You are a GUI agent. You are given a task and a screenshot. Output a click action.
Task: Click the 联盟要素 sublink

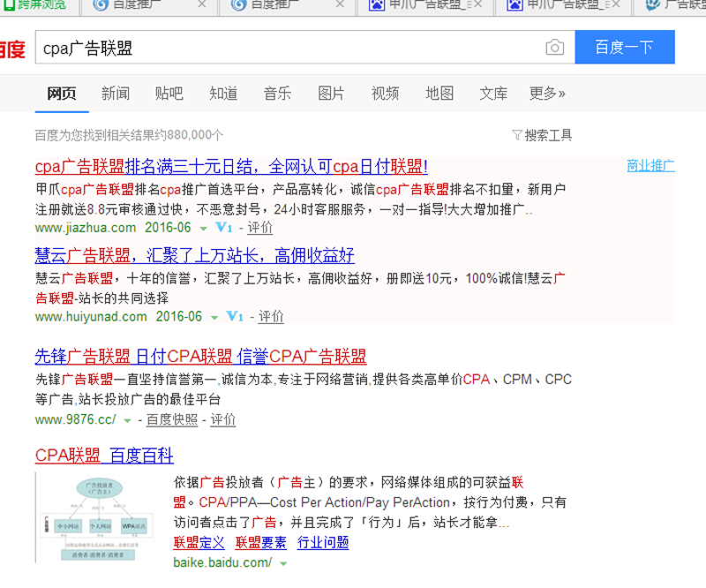(x=260, y=542)
